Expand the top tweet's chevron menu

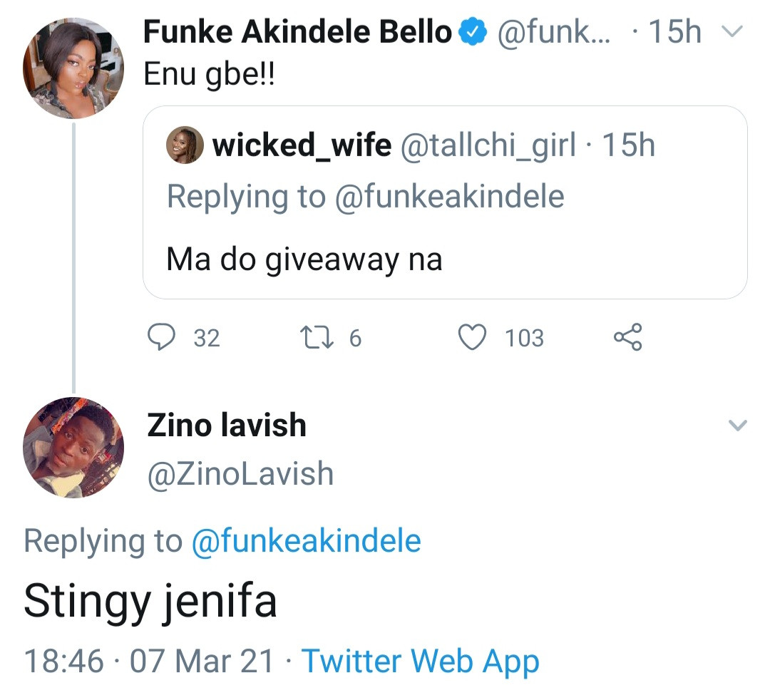click(733, 31)
